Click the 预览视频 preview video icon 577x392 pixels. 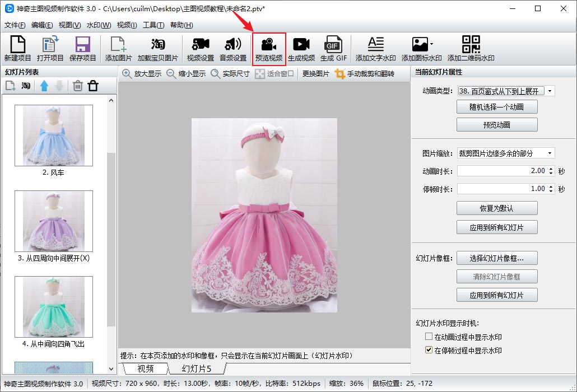click(x=269, y=49)
